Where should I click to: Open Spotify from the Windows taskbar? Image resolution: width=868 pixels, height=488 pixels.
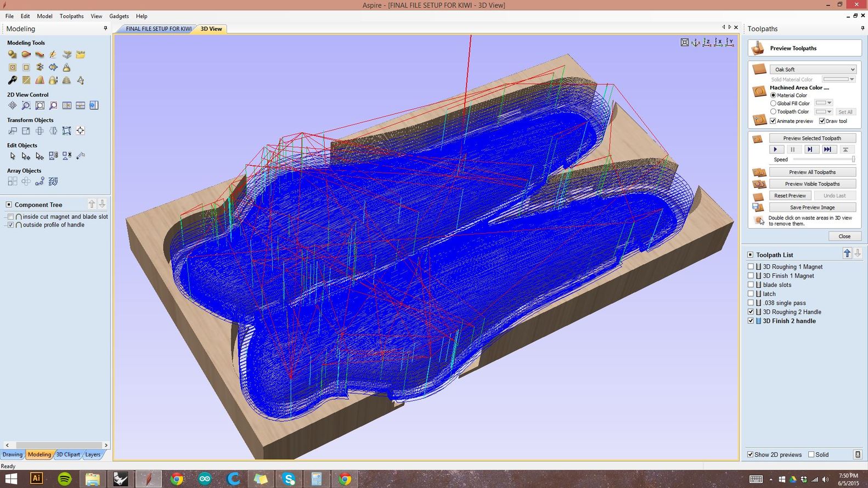(65, 479)
